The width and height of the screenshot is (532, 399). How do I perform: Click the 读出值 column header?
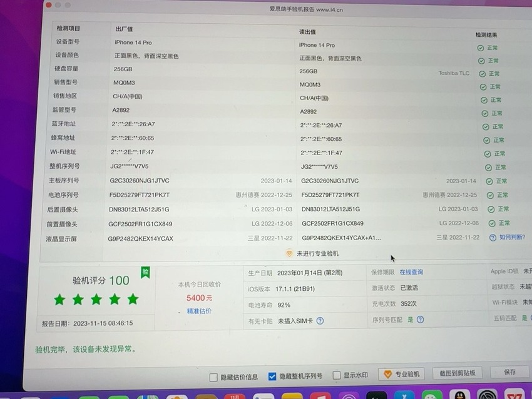tap(307, 32)
